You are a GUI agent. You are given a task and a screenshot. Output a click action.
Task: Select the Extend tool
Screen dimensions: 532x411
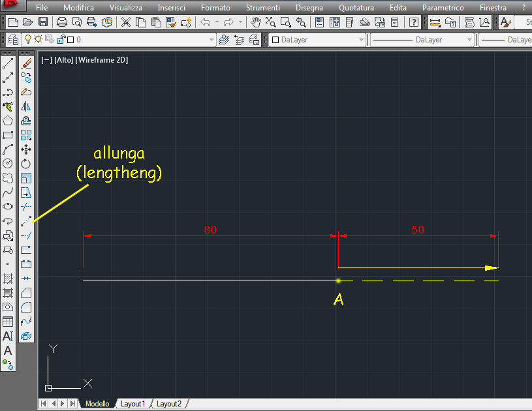click(26, 236)
